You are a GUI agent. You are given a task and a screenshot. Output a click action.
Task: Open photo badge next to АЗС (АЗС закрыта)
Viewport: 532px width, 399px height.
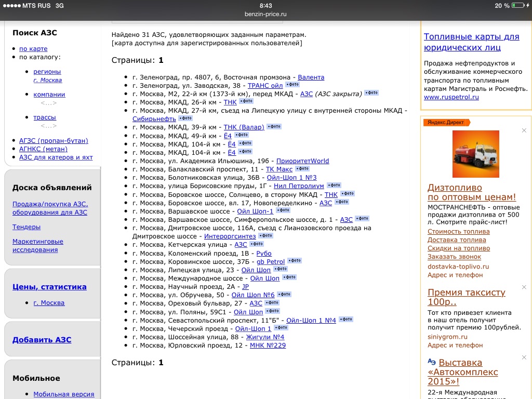pos(371,92)
